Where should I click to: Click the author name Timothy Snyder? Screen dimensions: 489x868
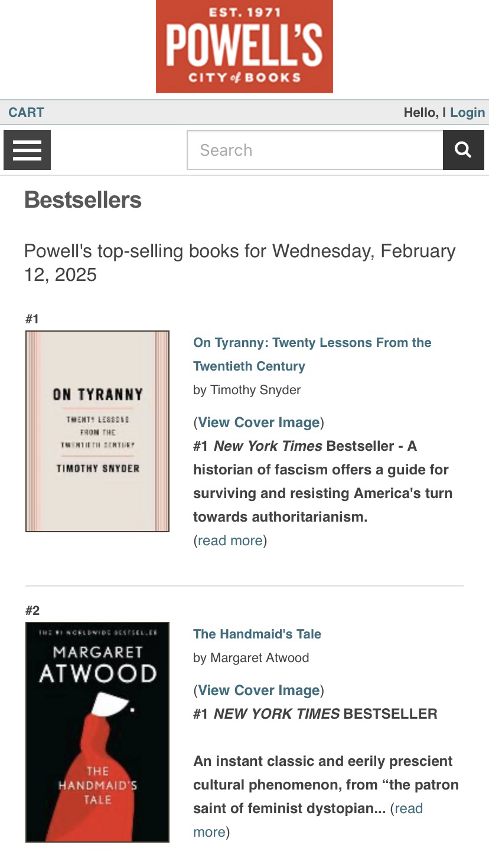256,390
